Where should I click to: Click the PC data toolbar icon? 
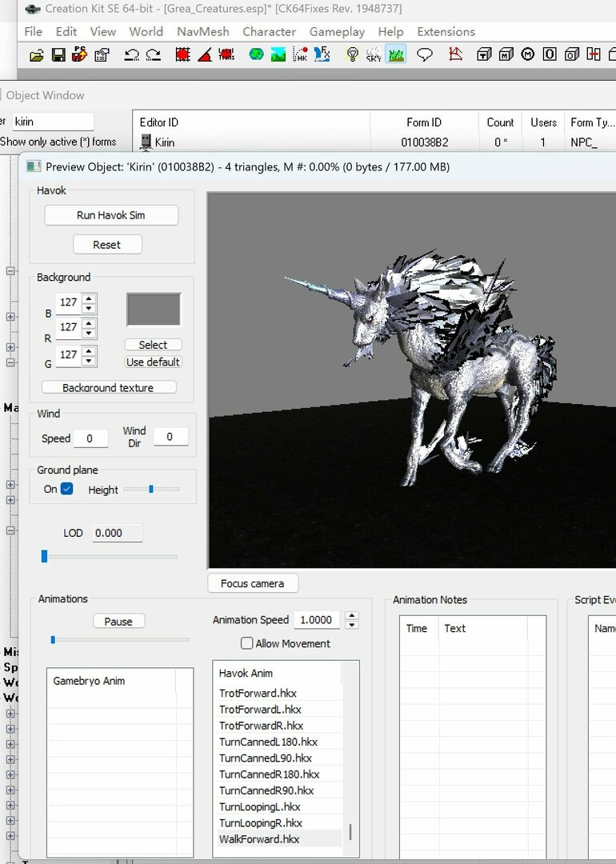coord(79,54)
